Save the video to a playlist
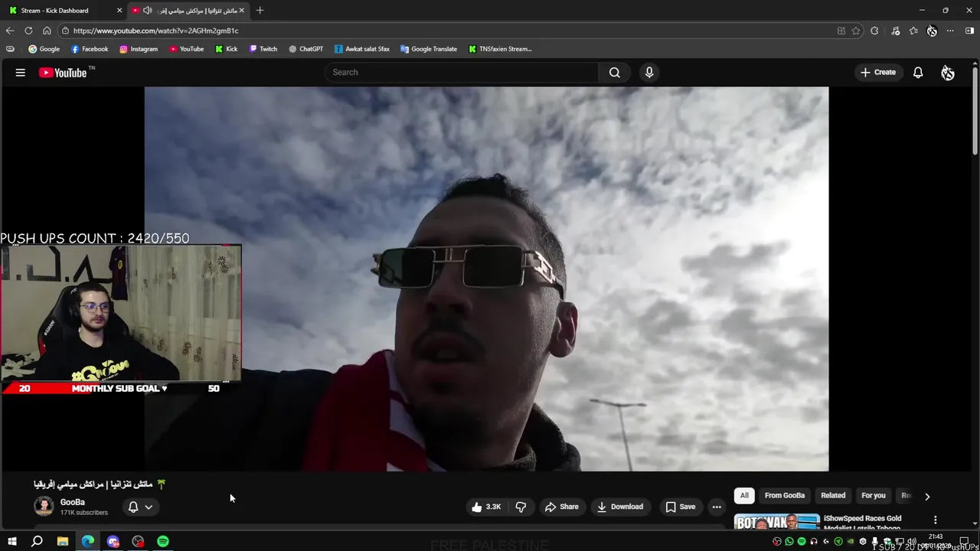Viewport: 980px width, 551px height. pyautogui.click(x=681, y=507)
